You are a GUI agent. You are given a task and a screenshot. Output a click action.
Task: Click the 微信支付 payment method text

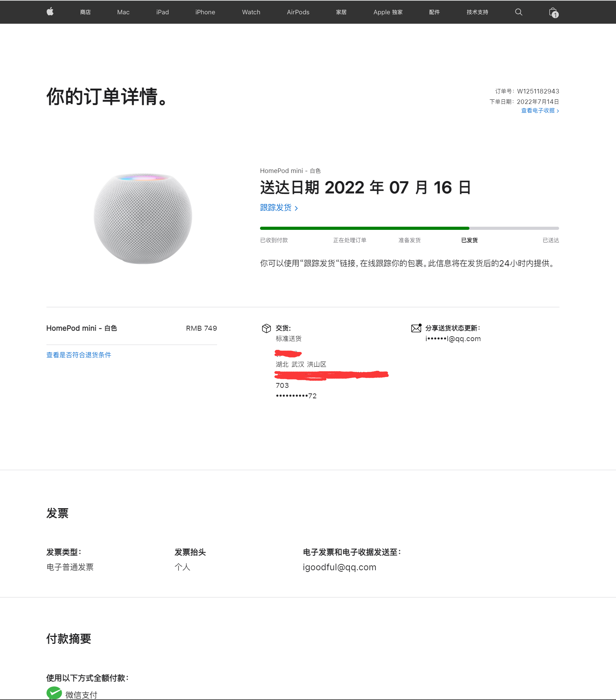coord(81,695)
